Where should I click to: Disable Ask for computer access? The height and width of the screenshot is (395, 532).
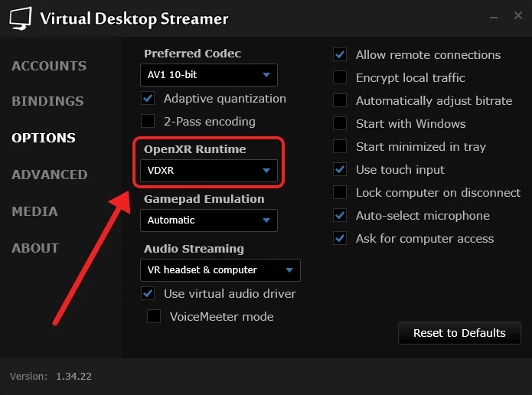tap(340, 238)
